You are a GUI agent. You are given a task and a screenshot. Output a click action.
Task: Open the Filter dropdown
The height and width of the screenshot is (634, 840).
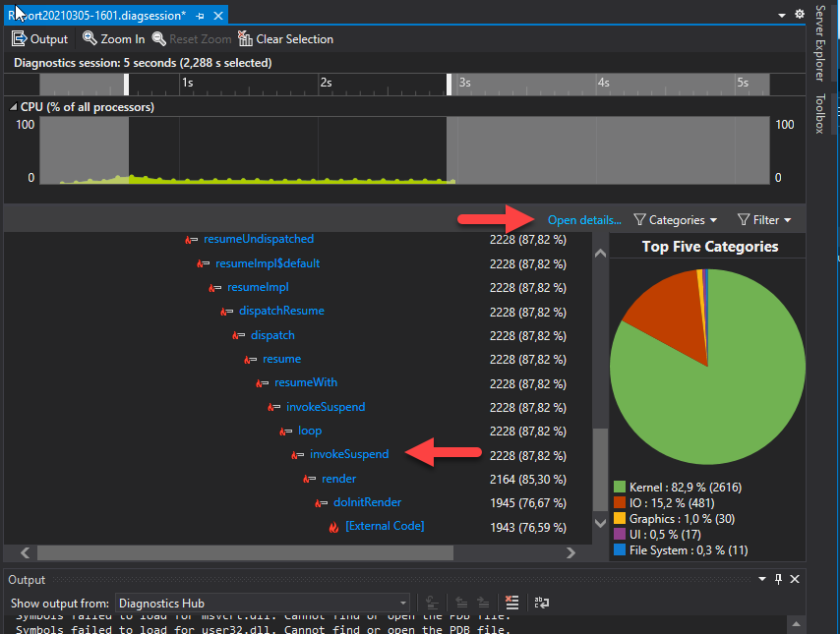tap(764, 220)
